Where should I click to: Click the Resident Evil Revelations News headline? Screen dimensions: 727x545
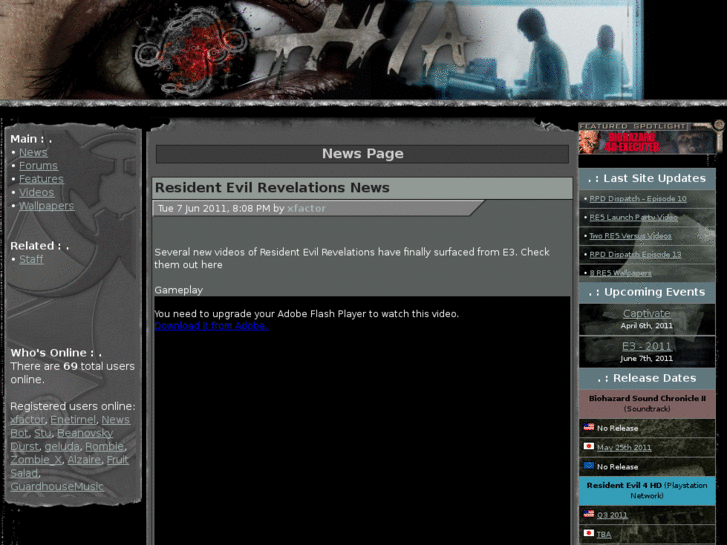tap(272, 188)
